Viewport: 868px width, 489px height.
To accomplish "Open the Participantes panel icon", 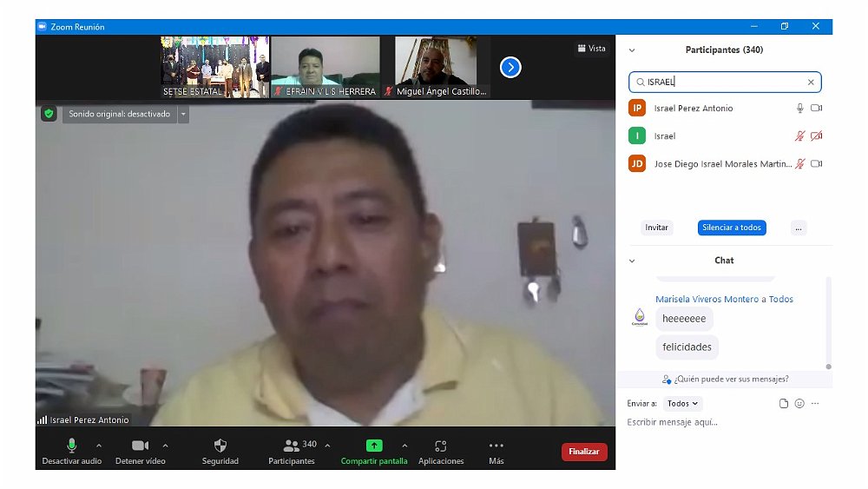I will point(292,446).
